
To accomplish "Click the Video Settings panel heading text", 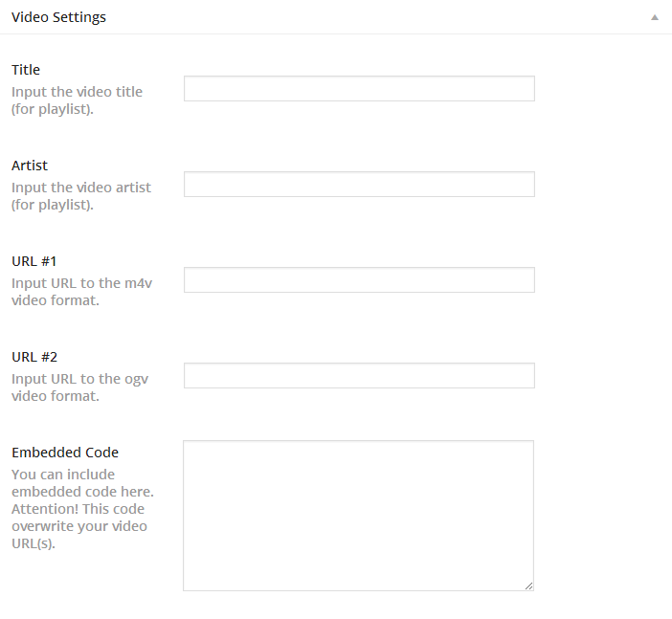I will pos(58,17).
